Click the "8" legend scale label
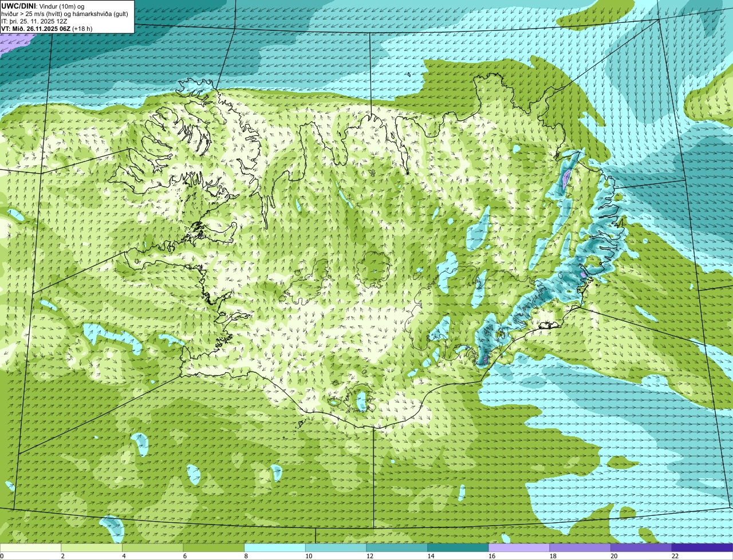Screen dimensions: 733x560 pyautogui.click(x=246, y=556)
